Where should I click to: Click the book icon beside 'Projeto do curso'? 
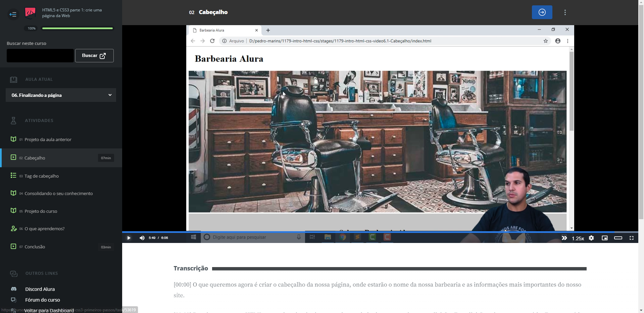13,210
